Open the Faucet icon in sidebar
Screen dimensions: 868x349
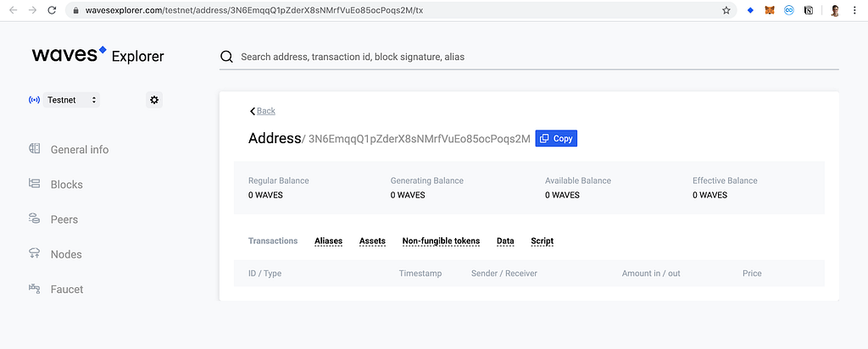pyautogui.click(x=34, y=288)
